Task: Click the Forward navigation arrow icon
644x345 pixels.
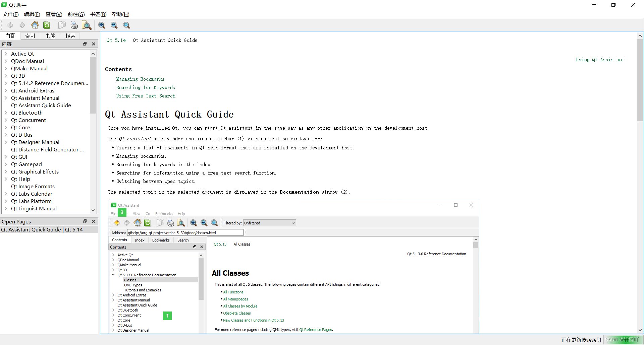Action: 22,25
